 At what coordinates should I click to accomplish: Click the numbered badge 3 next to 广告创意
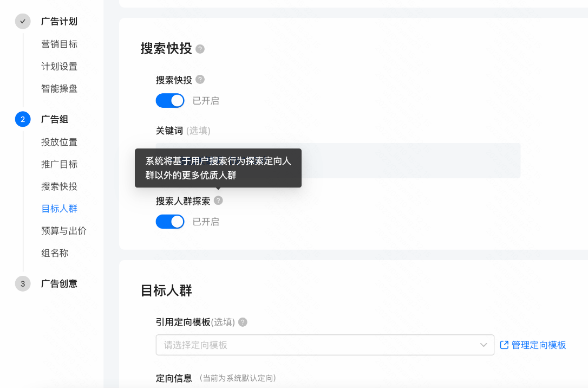pyautogui.click(x=22, y=283)
